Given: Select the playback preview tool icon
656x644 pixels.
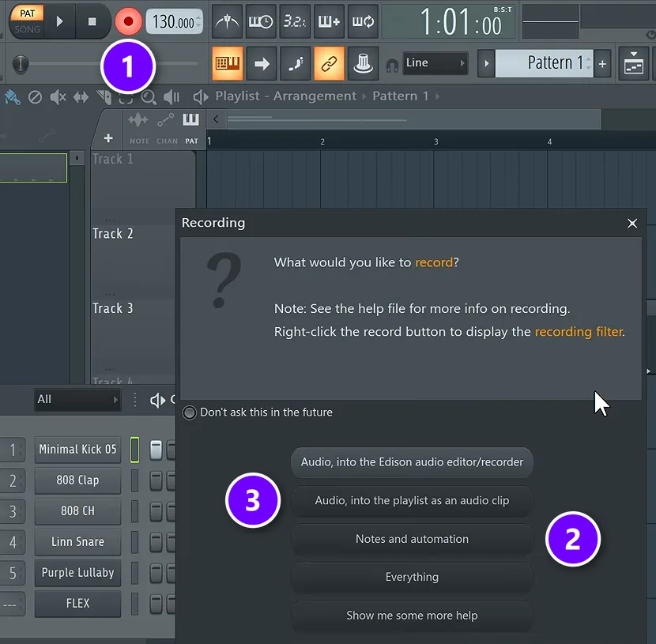Looking at the screenshot, I should pos(171,97).
